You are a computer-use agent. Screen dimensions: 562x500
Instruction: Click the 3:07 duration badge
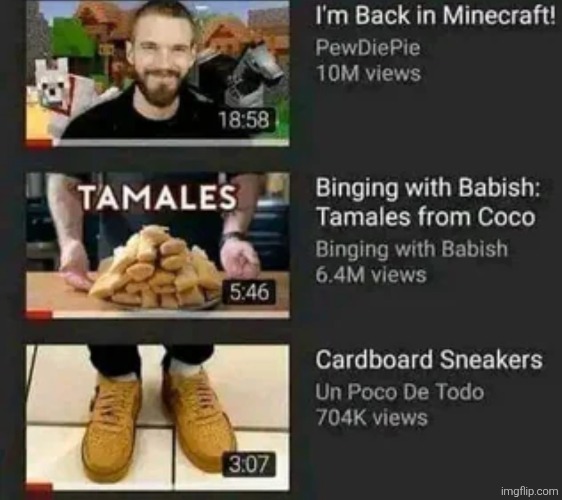(249, 464)
